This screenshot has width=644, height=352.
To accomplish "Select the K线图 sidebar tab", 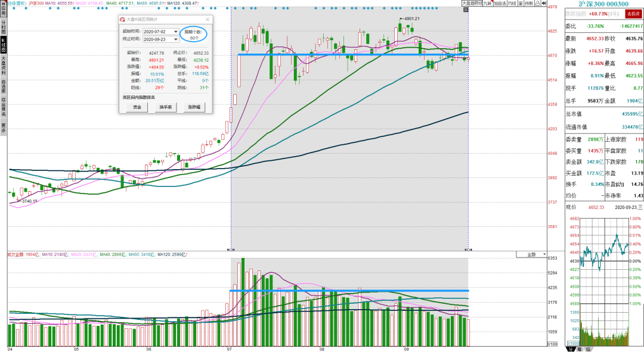I will tap(4, 45).
